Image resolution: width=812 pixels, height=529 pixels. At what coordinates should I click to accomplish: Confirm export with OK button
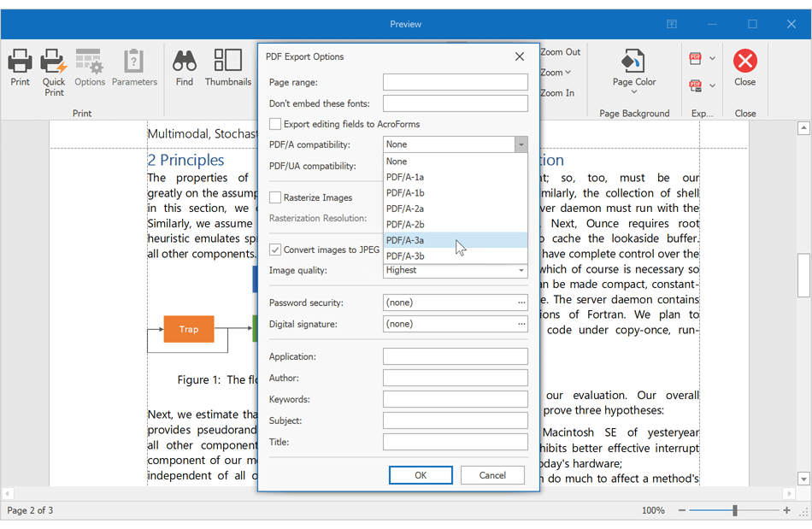(x=421, y=474)
